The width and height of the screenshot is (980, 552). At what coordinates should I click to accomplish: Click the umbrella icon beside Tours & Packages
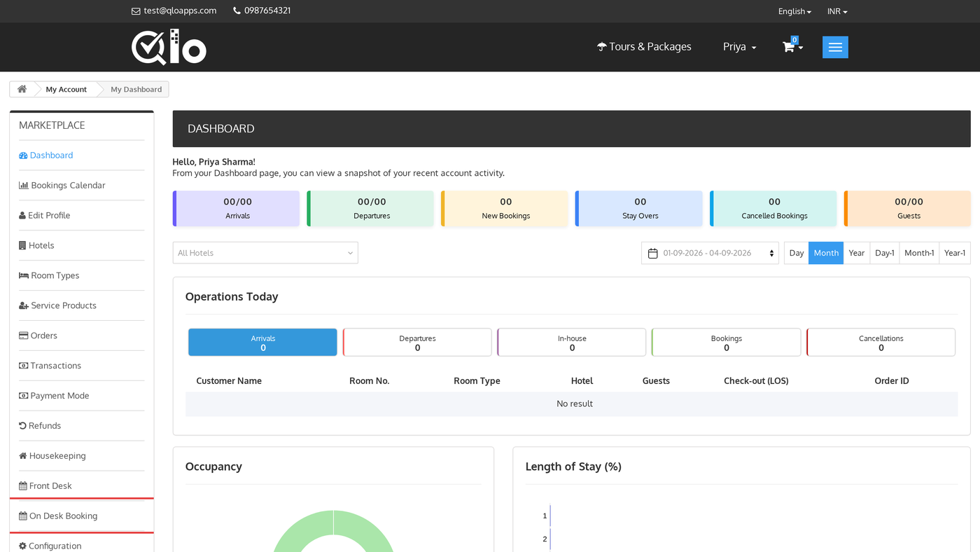601,47
